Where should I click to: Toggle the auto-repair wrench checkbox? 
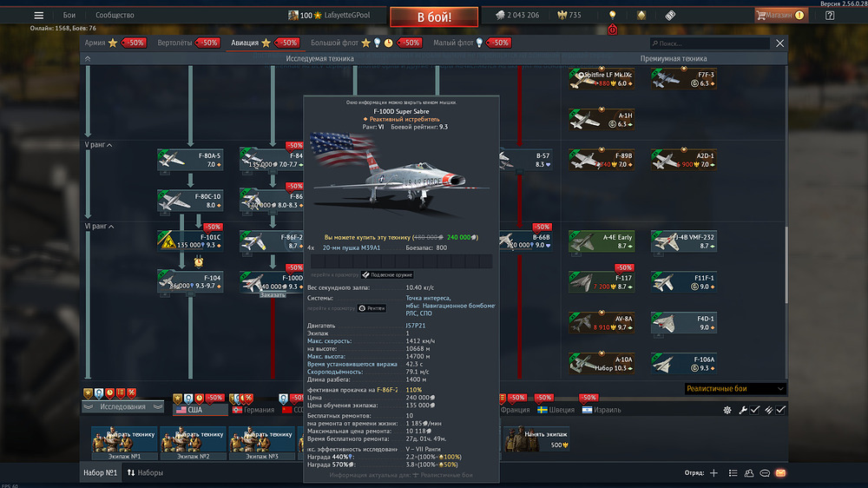click(755, 410)
